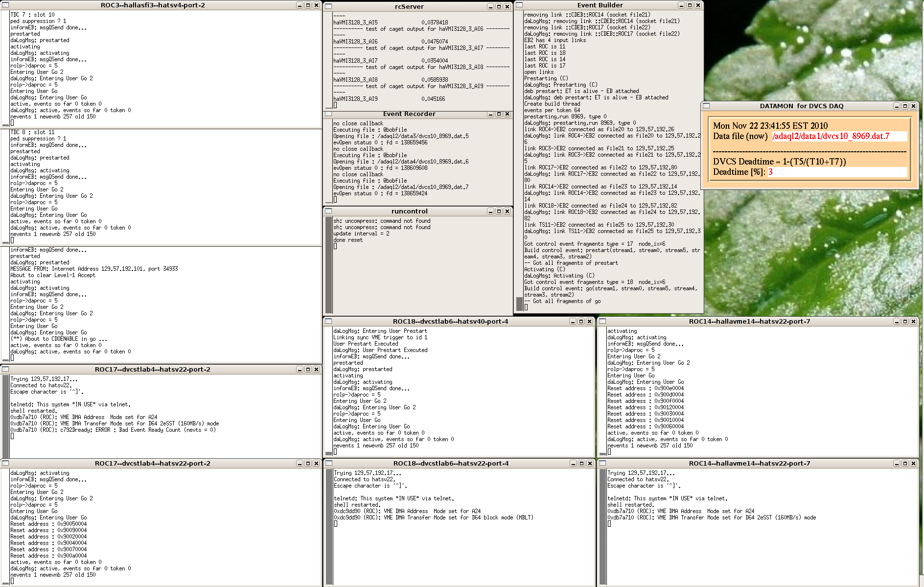Close the ROC3--hallasfi3--hatsv4-port-2 window
The width and height of the screenshot is (924, 587).
point(316,5)
